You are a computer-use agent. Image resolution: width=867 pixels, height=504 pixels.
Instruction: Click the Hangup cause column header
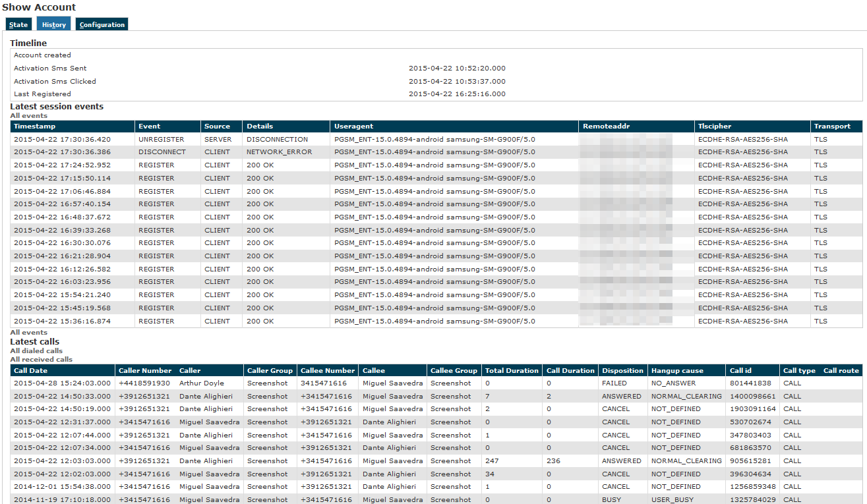pos(677,371)
